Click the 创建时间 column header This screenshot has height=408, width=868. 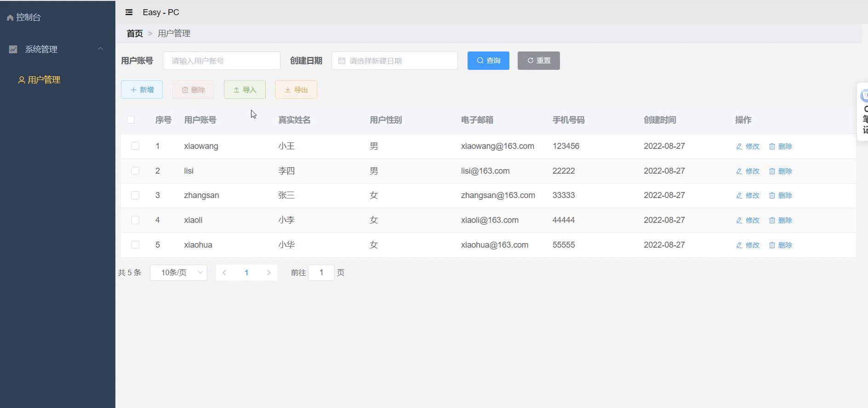click(660, 120)
